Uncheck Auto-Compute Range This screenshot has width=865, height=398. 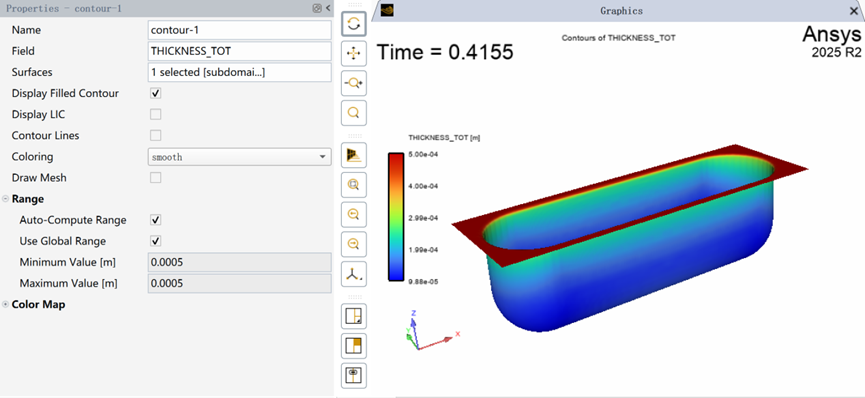coord(156,220)
